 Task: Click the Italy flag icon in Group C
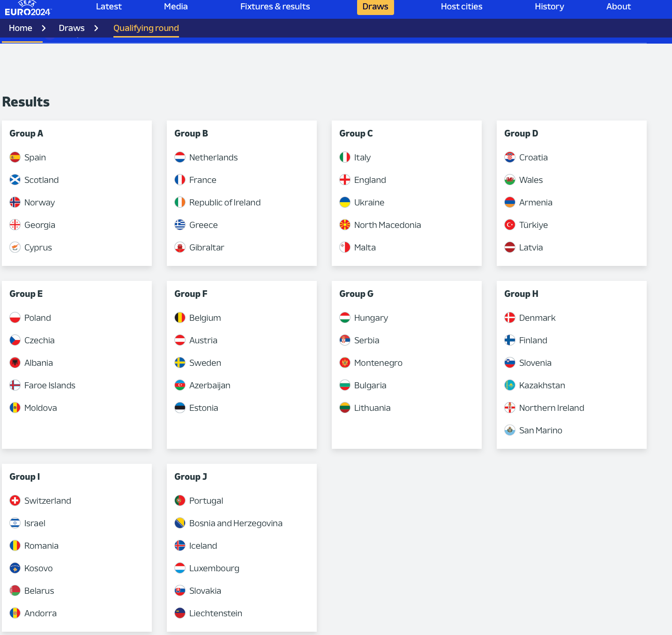point(344,157)
